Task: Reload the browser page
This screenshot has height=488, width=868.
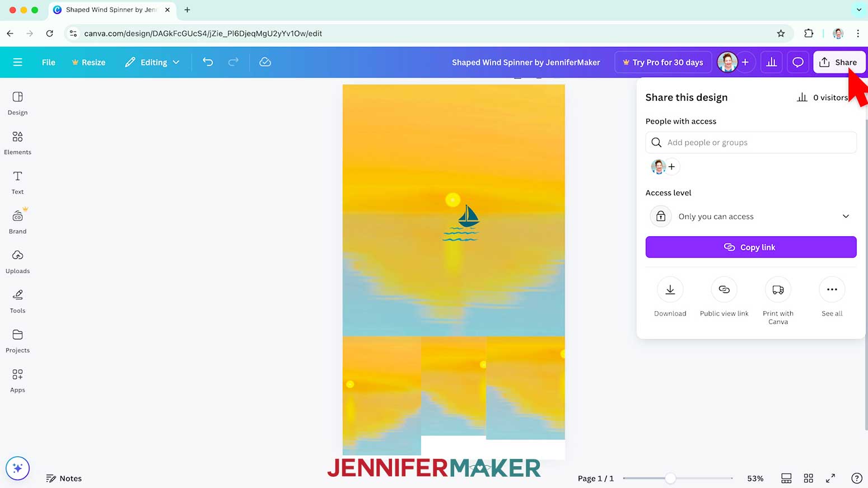Action: pos(49,34)
